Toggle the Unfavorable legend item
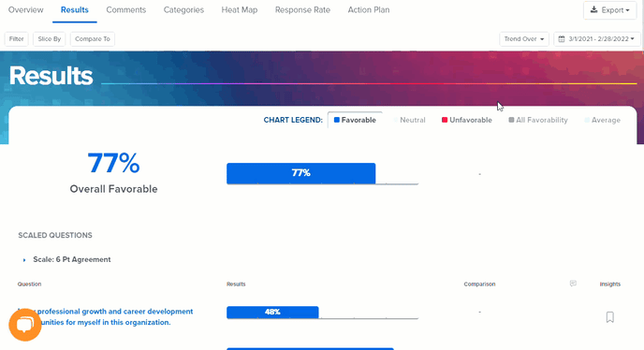 466,120
